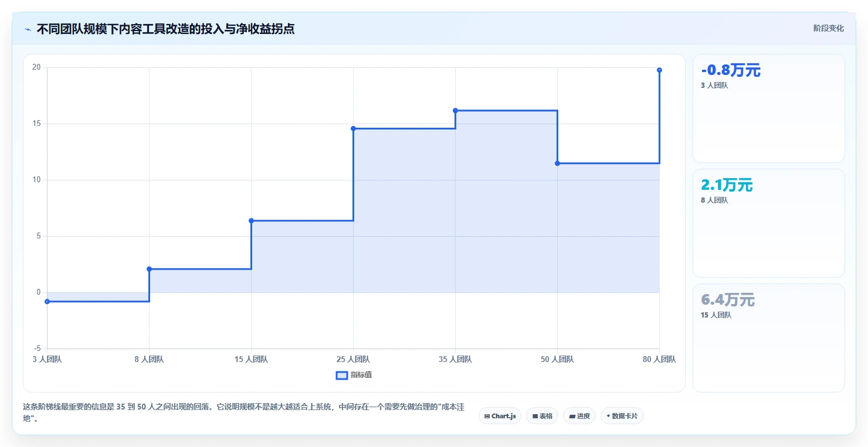Click the 指标值 legend label text

[361, 375]
